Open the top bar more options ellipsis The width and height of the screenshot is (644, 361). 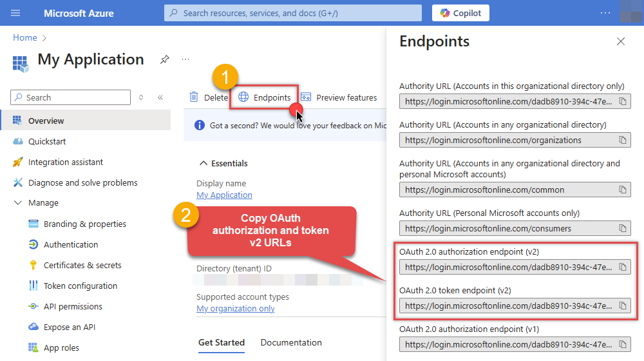pyautogui.click(x=605, y=13)
